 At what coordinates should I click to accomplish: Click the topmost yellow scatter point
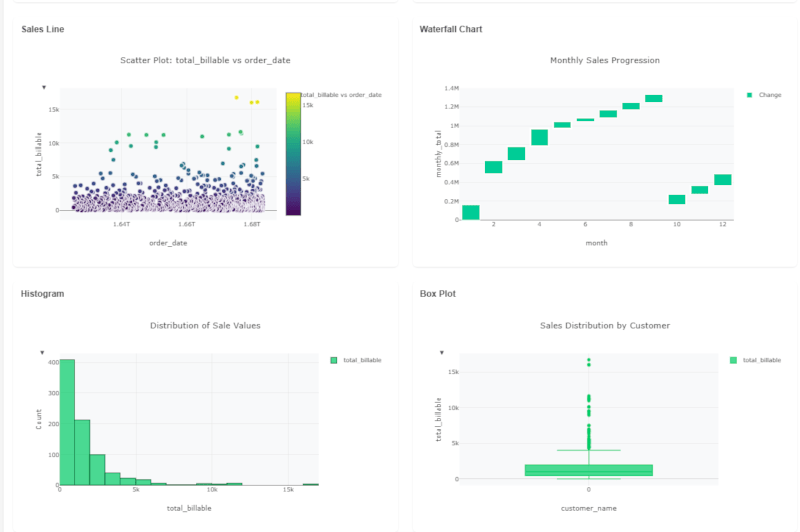[x=236, y=98]
